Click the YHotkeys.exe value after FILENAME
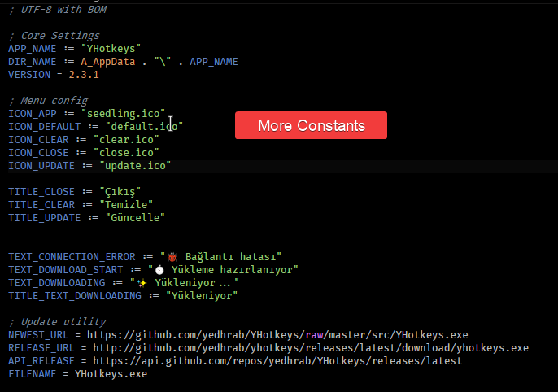558x392 pixels. tap(111, 374)
